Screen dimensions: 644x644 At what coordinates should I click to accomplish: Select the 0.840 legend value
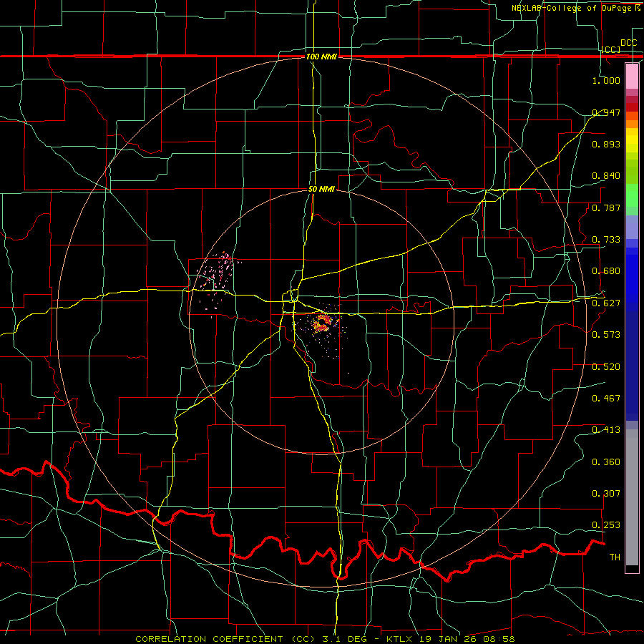(x=606, y=175)
